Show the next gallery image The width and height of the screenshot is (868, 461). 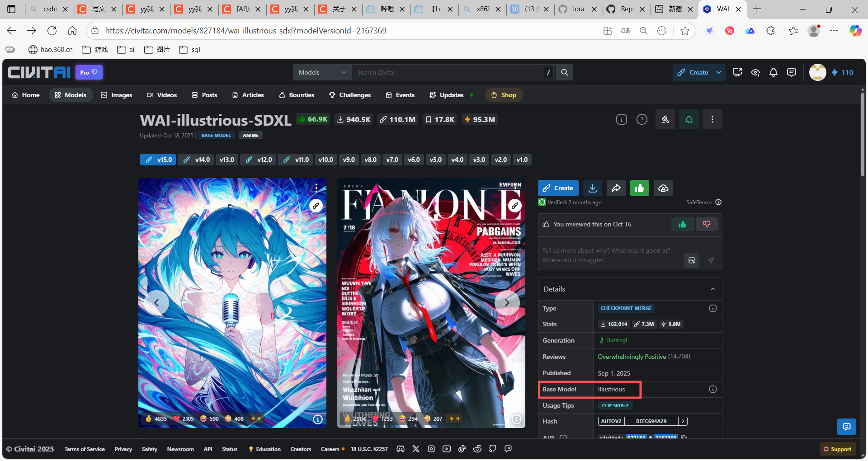point(507,303)
